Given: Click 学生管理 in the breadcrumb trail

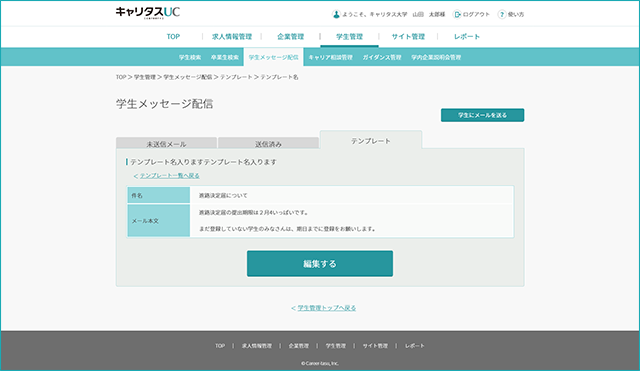Looking at the screenshot, I should pyautogui.click(x=145, y=77).
